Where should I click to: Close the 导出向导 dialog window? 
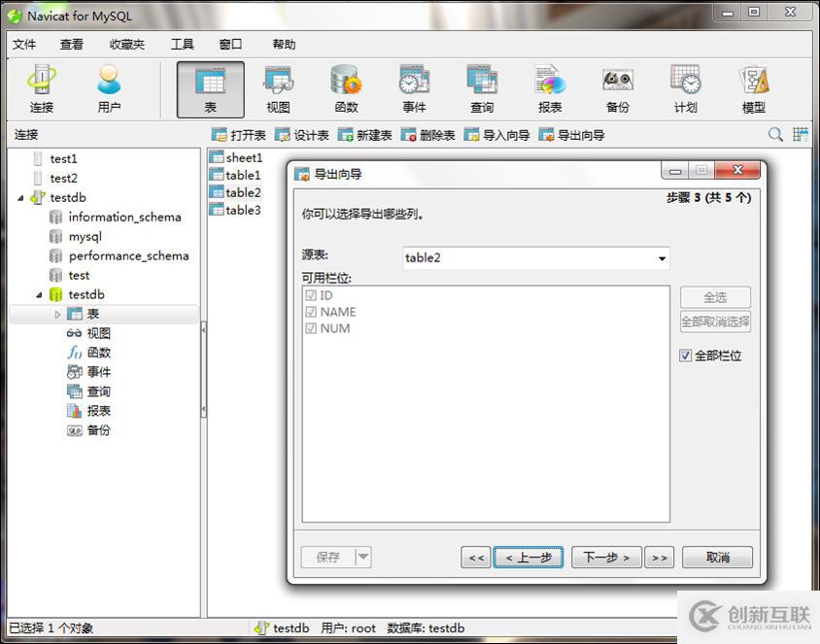(737, 170)
